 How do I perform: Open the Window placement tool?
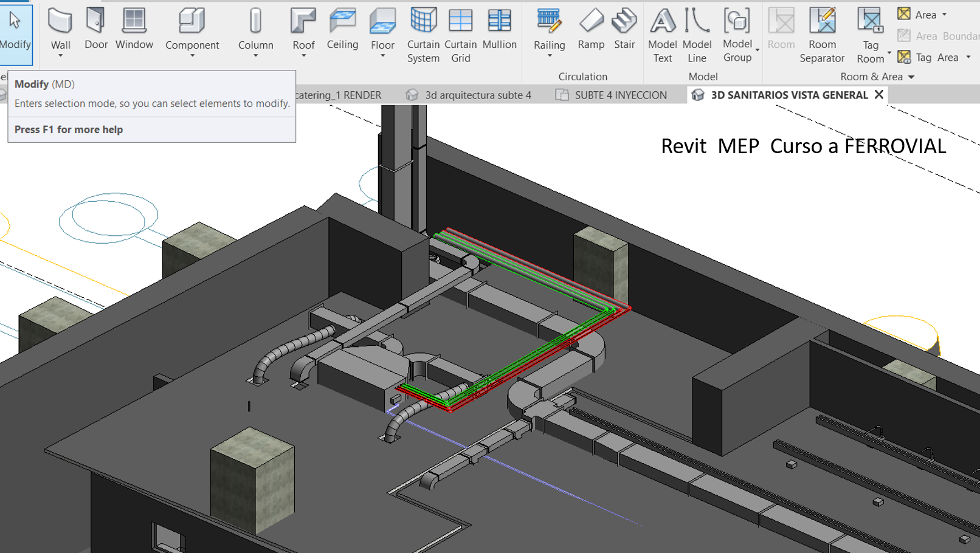coord(134,29)
